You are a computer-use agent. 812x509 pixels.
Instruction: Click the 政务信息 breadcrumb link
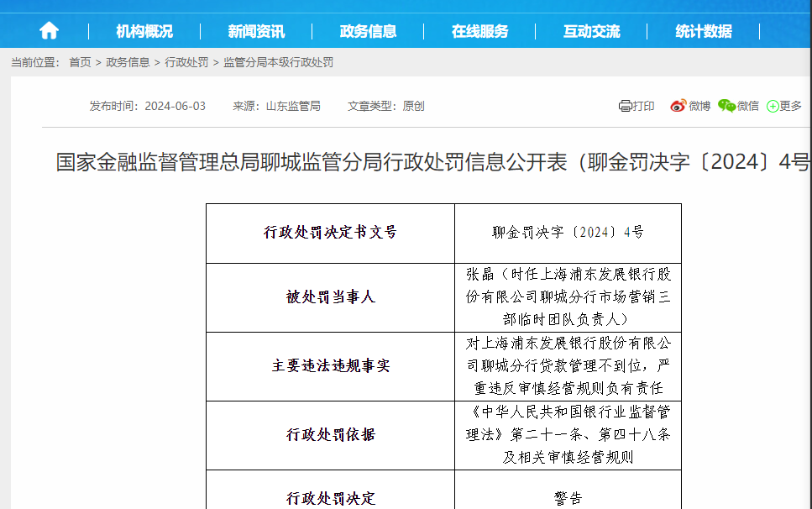(128, 62)
